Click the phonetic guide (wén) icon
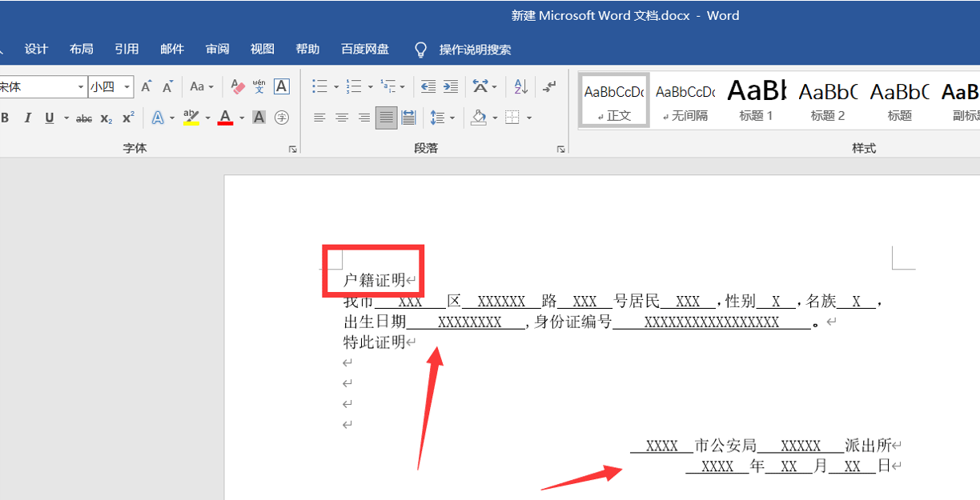 pyautogui.click(x=259, y=86)
